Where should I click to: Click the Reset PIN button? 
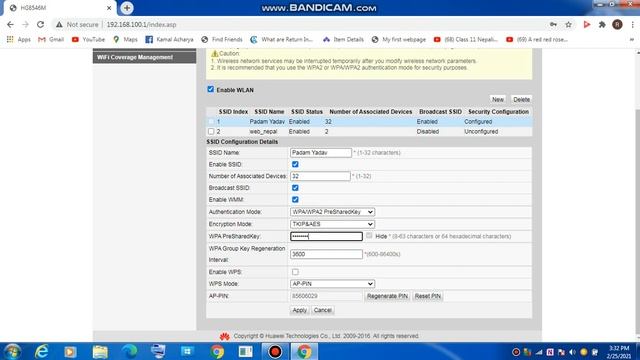427,296
